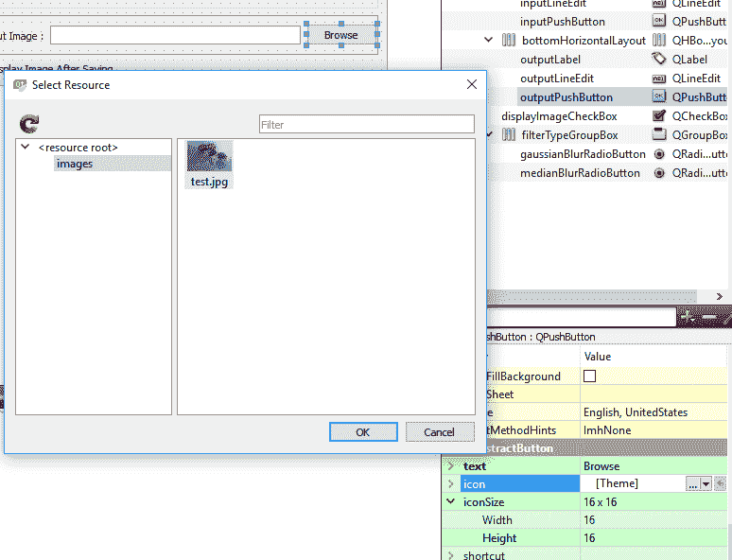Toggle the autoFillBackground checkbox
This screenshot has height=560, width=732.
[589, 376]
